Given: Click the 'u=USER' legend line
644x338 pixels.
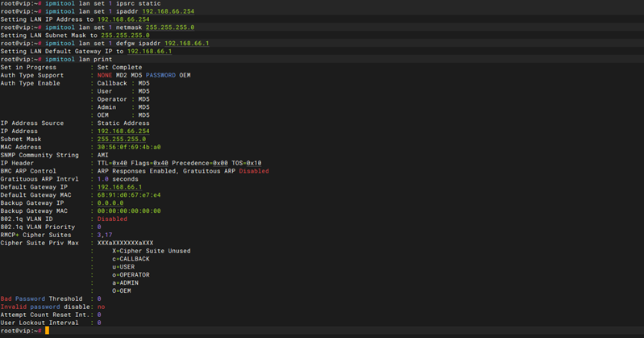Looking at the screenshot, I should pos(123,267).
